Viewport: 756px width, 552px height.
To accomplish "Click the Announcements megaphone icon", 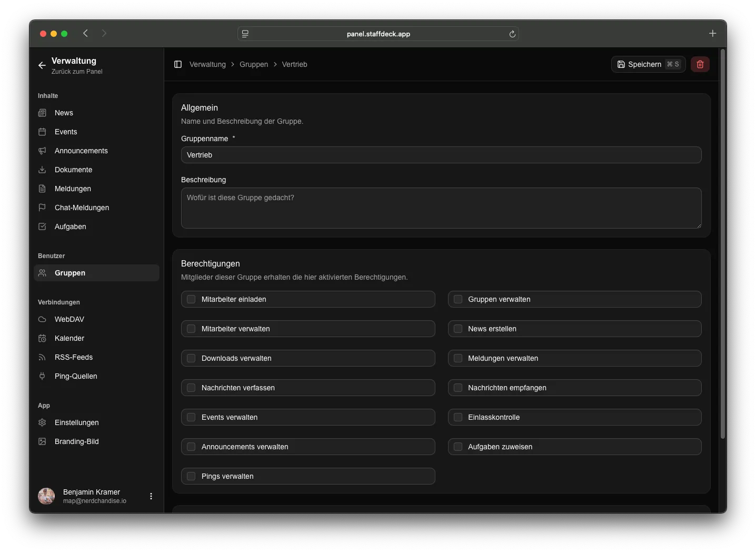I will tap(42, 151).
